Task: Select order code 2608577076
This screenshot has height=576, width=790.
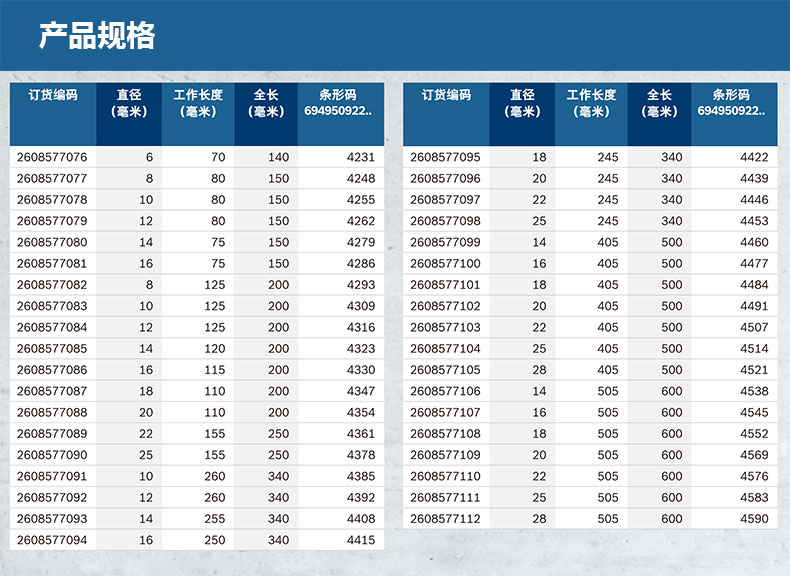Action: pyautogui.click(x=52, y=157)
